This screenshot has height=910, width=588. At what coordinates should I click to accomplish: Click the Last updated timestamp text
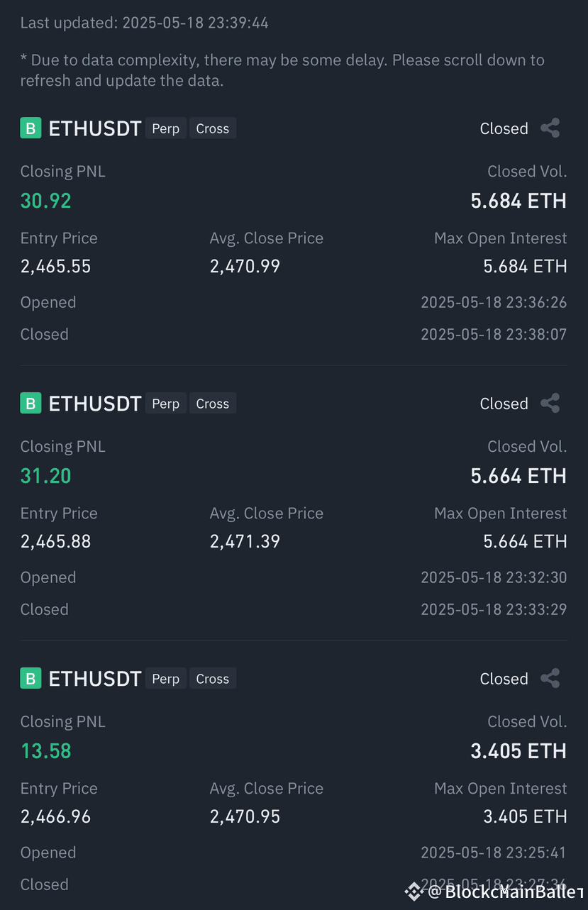click(x=145, y=23)
